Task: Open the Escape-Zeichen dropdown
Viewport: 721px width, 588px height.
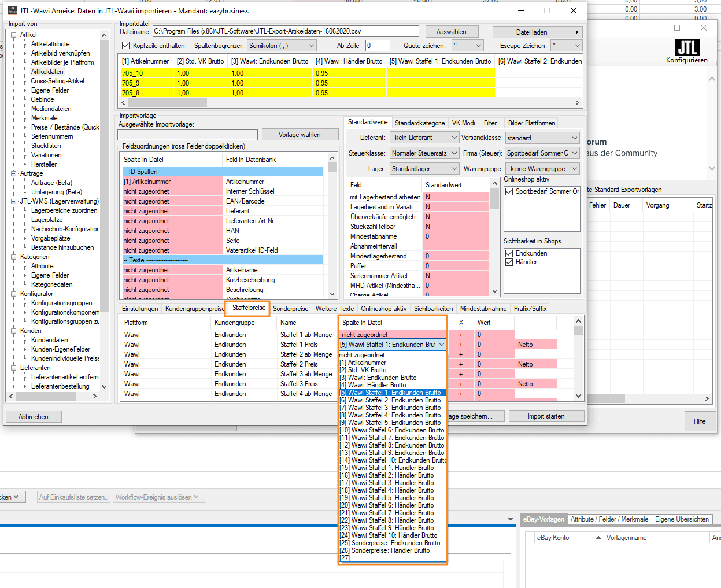Action: point(566,46)
